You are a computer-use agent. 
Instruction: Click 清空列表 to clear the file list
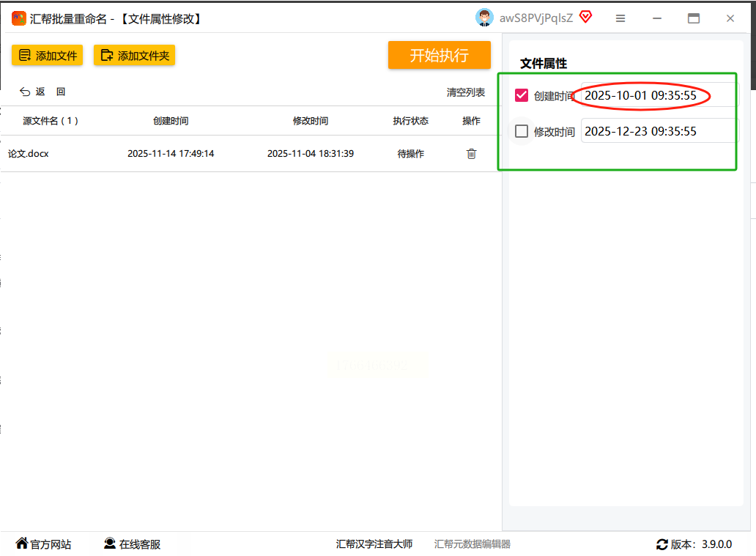[x=466, y=92]
